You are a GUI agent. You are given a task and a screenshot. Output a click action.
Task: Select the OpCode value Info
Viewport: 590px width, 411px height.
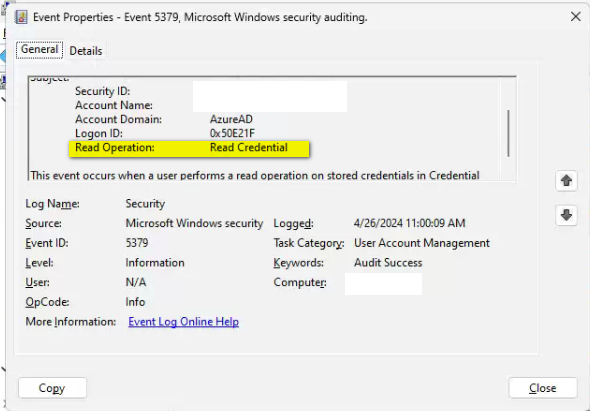click(135, 302)
